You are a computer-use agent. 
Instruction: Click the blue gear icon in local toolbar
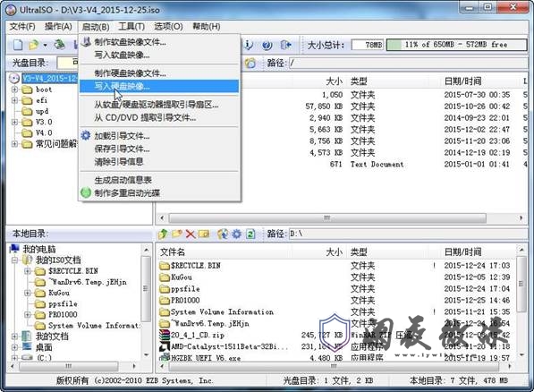pos(236,234)
